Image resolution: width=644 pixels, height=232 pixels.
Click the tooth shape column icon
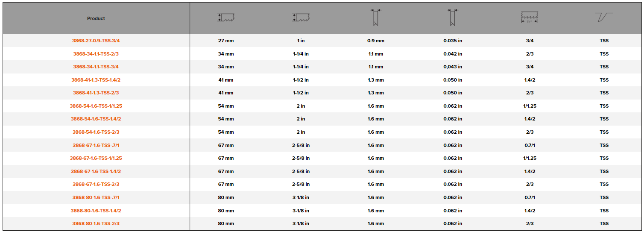click(604, 18)
